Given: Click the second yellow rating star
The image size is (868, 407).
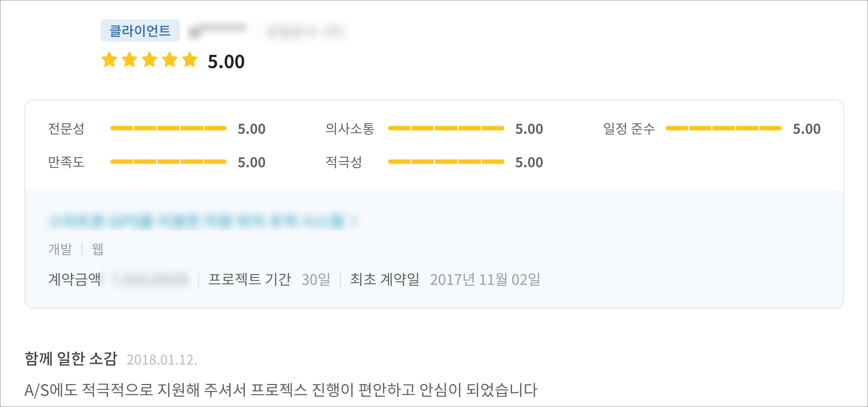Looking at the screenshot, I should coord(129,60).
